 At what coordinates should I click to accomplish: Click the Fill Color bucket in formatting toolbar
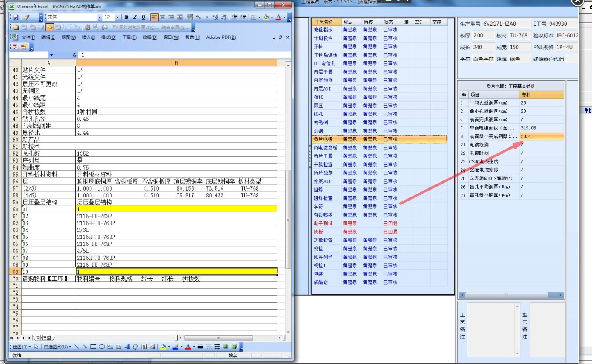pyautogui.click(x=266, y=17)
